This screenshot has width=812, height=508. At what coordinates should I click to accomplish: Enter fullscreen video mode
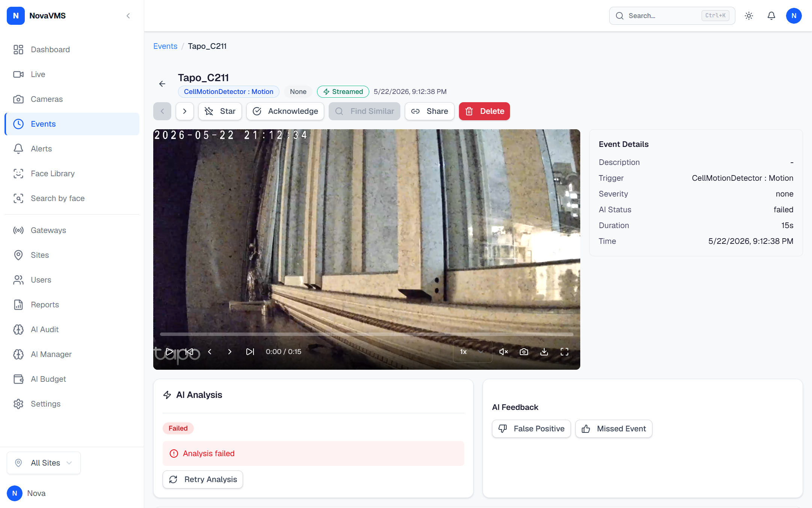(564, 352)
